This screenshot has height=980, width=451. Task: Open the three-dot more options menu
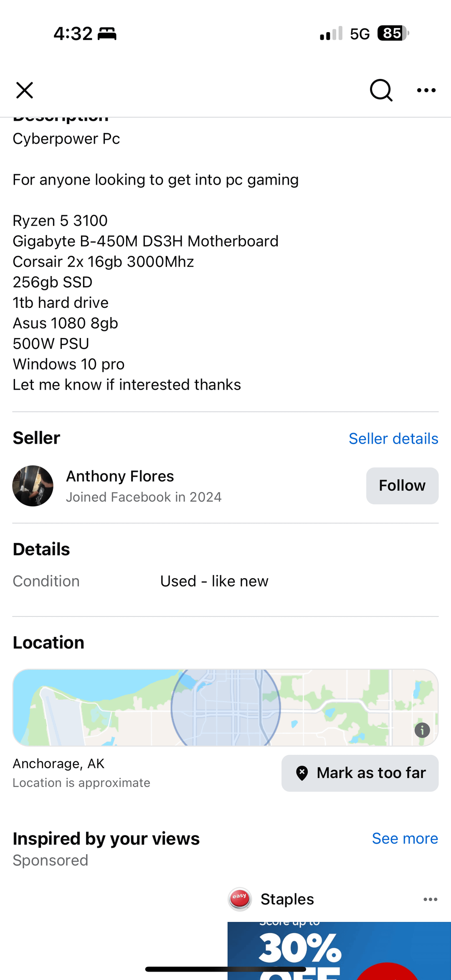[426, 90]
